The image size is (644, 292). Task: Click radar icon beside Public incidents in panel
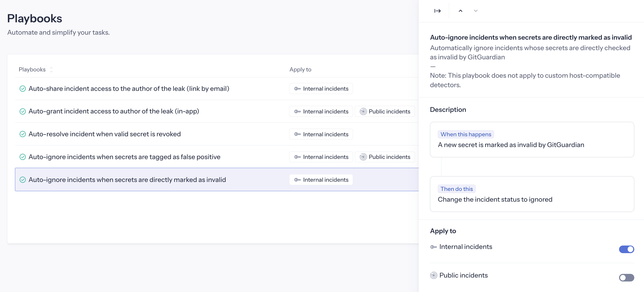click(434, 275)
